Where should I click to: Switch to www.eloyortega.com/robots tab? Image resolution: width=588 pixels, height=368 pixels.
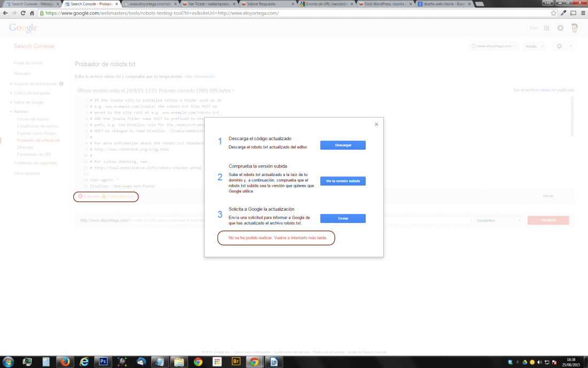pyautogui.click(x=150, y=4)
